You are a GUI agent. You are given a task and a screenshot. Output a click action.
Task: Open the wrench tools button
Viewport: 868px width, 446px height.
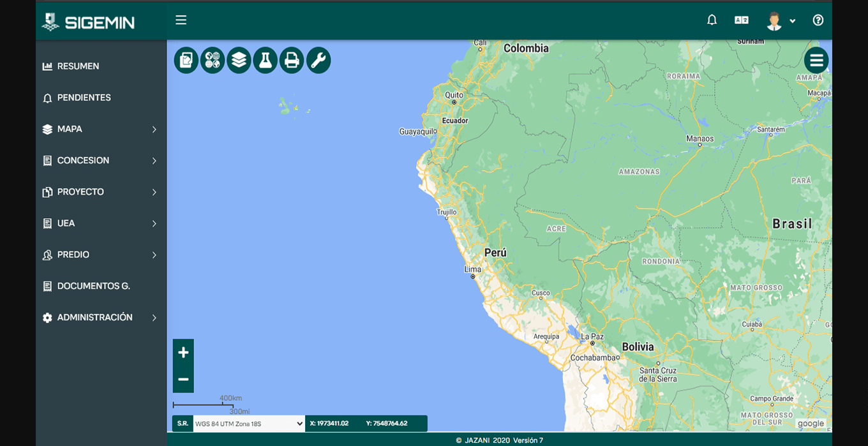point(318,61)
